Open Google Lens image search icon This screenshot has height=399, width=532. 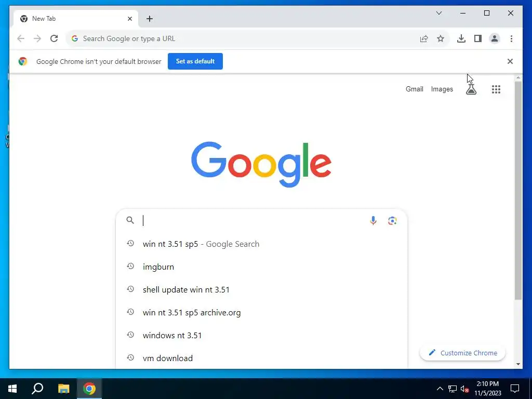coord(392,220)
